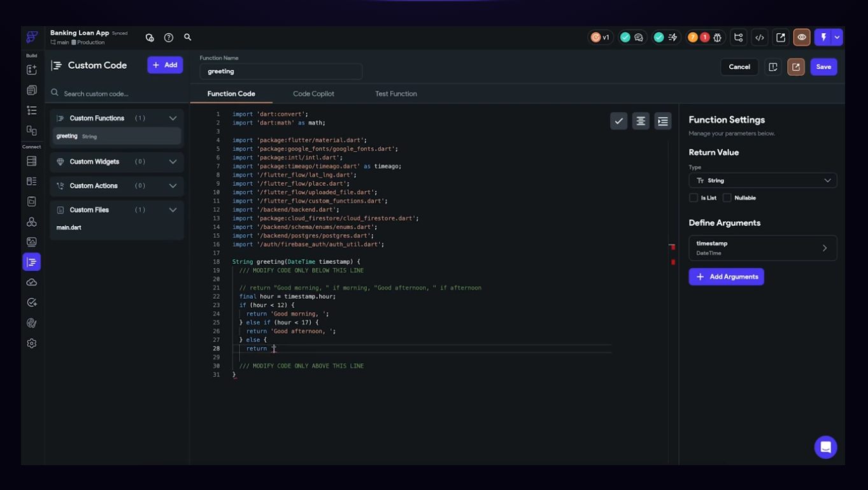Switch to the Test Function tab
The width and height of the screenshot is (868, 490).
396,94
